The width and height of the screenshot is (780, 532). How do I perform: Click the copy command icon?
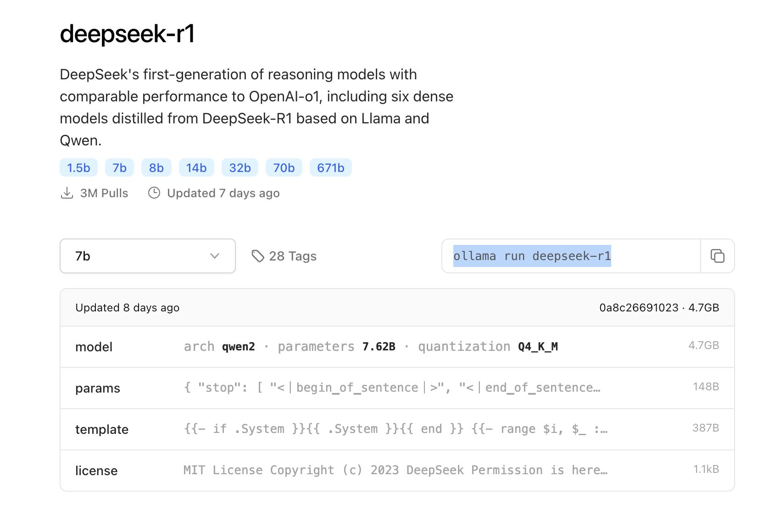pos(717,256)
